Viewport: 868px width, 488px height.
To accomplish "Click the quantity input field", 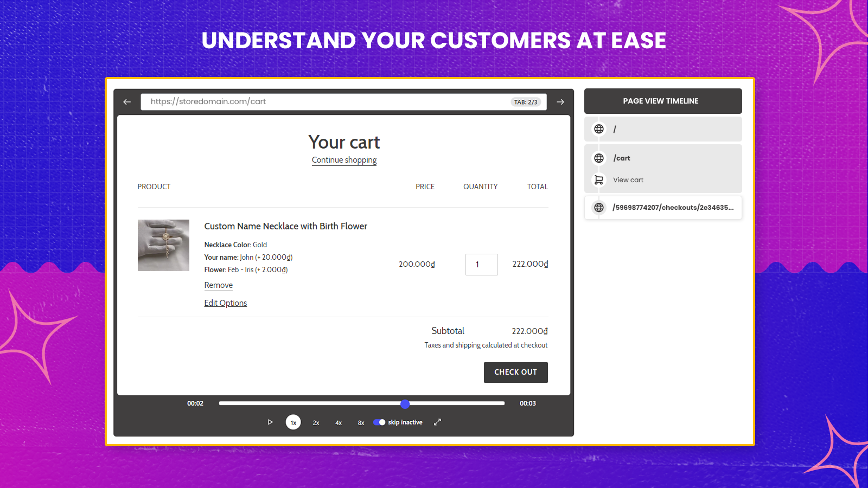I will click(x=481, y=265).
